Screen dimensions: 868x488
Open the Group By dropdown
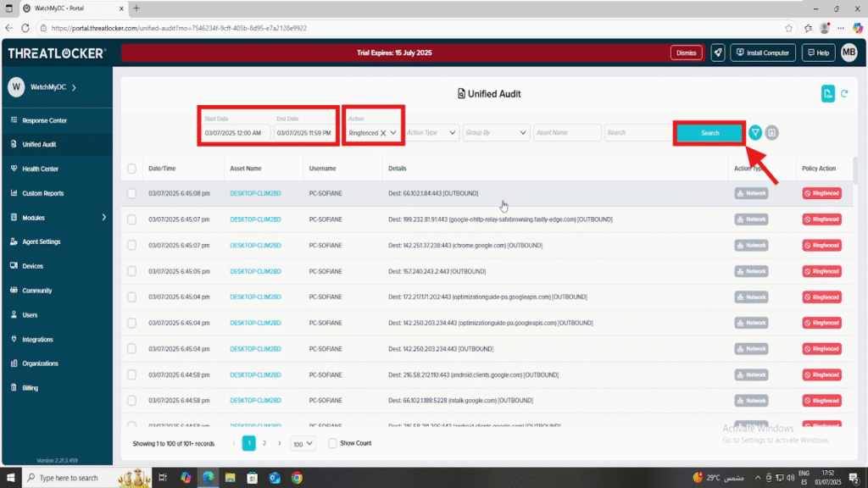495,133
